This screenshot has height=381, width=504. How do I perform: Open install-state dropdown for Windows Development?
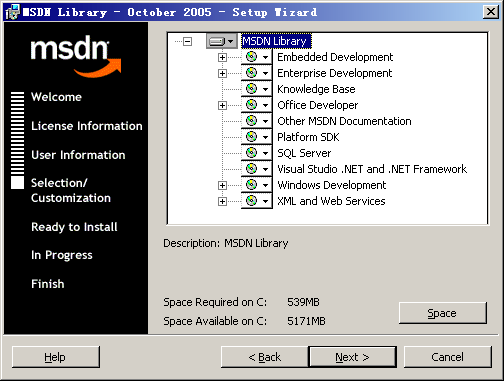click(256, 185)
